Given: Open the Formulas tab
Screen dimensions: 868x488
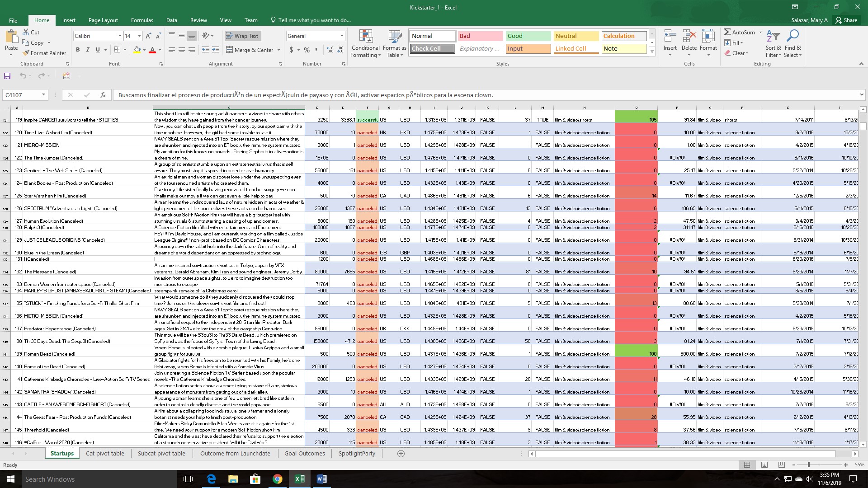Looking at the screenshot, I should [x=142, y=20].
